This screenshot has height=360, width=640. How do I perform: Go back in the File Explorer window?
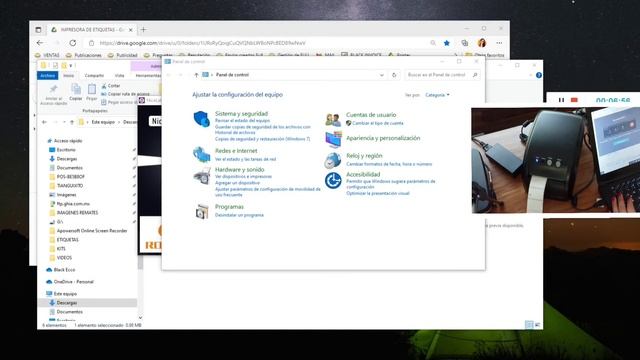44,122
